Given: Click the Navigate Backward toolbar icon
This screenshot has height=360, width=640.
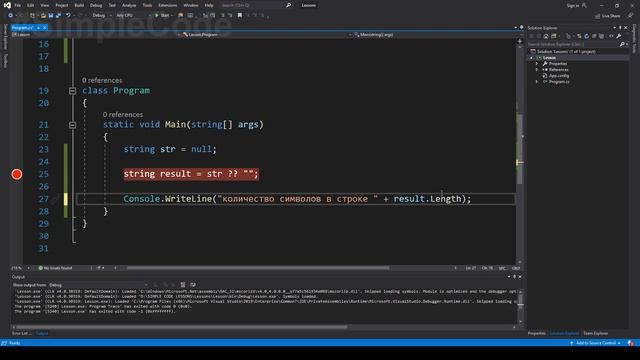Looking at the screenshot, I should click(10, 16).
